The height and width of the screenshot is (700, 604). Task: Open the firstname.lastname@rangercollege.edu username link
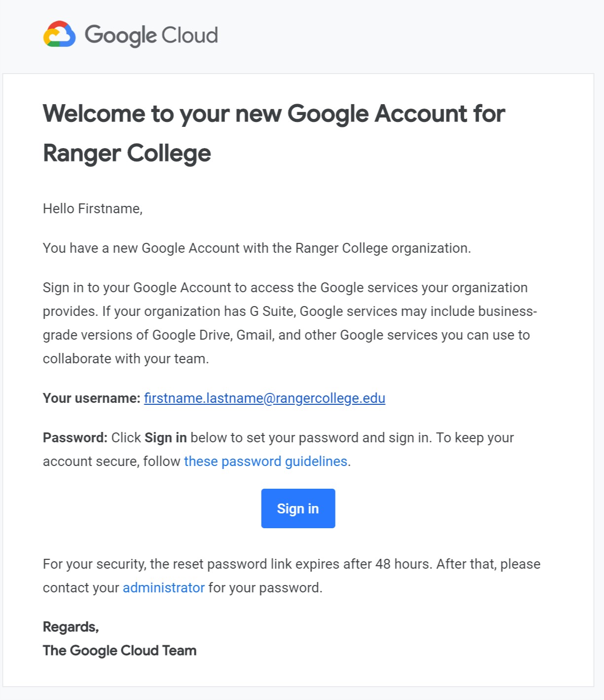pyautogui.click(x=264, y=398)
